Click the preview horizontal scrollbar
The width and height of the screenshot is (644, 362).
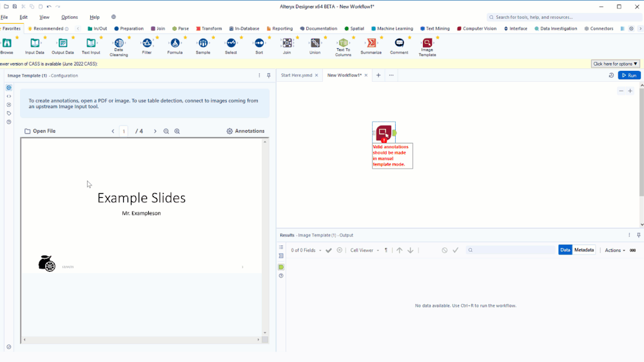(141, 339)
